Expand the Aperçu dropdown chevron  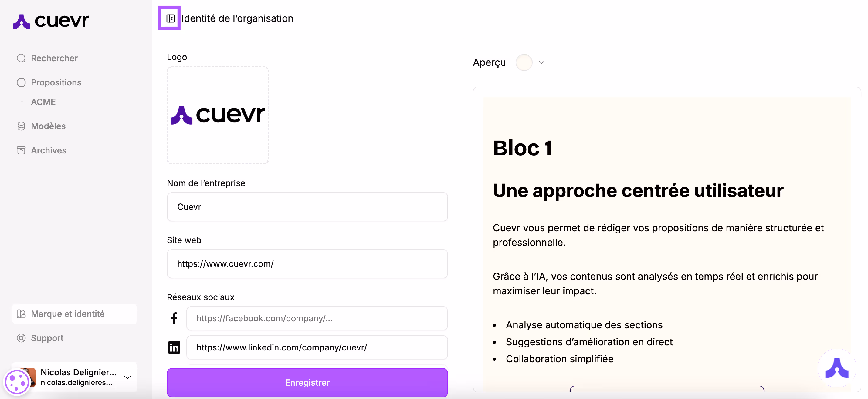(542, 62)
